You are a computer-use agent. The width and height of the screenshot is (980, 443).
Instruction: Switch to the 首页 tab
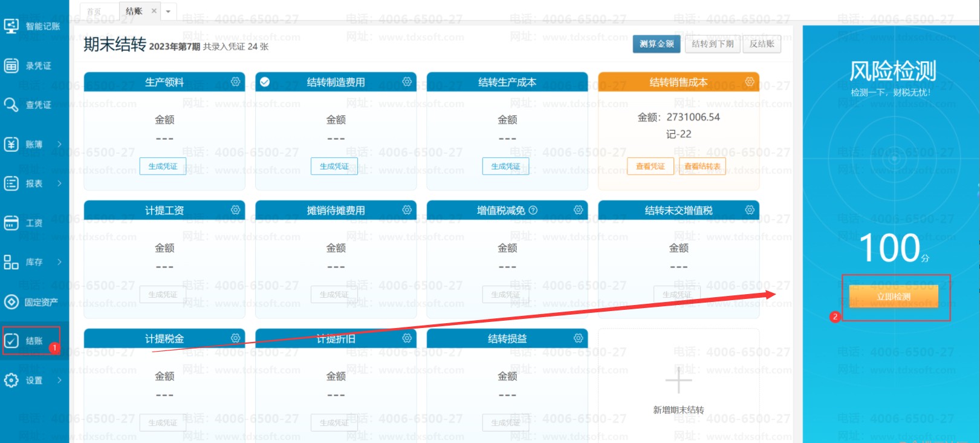click(94, 11)
